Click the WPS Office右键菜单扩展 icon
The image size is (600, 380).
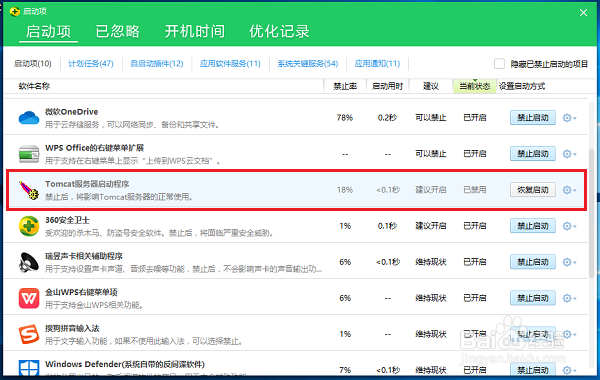[29, 154]
